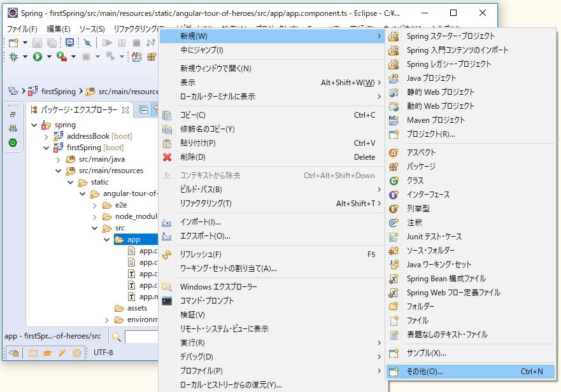Click the Run with coverage toolbar icon

[62, 57]
